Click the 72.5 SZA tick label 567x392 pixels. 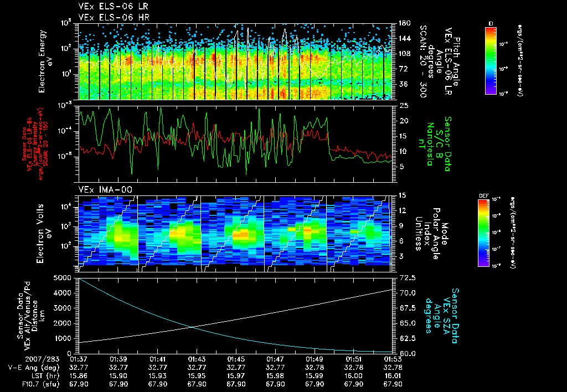[x=407, y=278]
